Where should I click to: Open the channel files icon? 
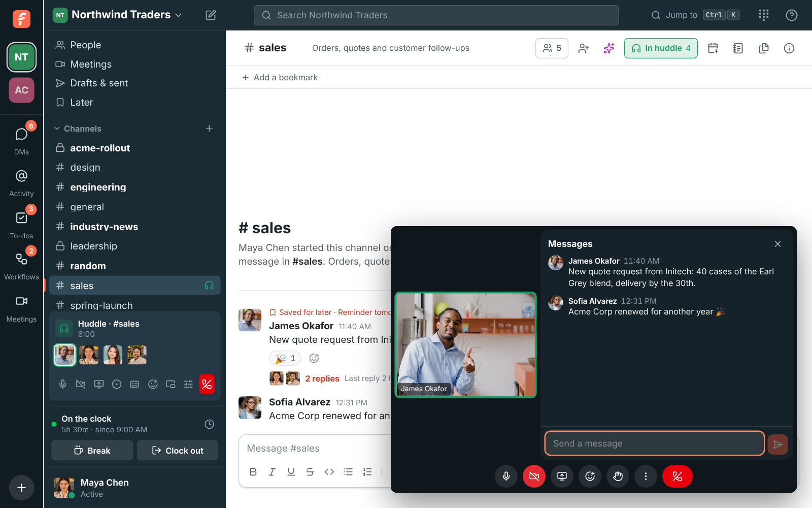click(x=763, y=48)
